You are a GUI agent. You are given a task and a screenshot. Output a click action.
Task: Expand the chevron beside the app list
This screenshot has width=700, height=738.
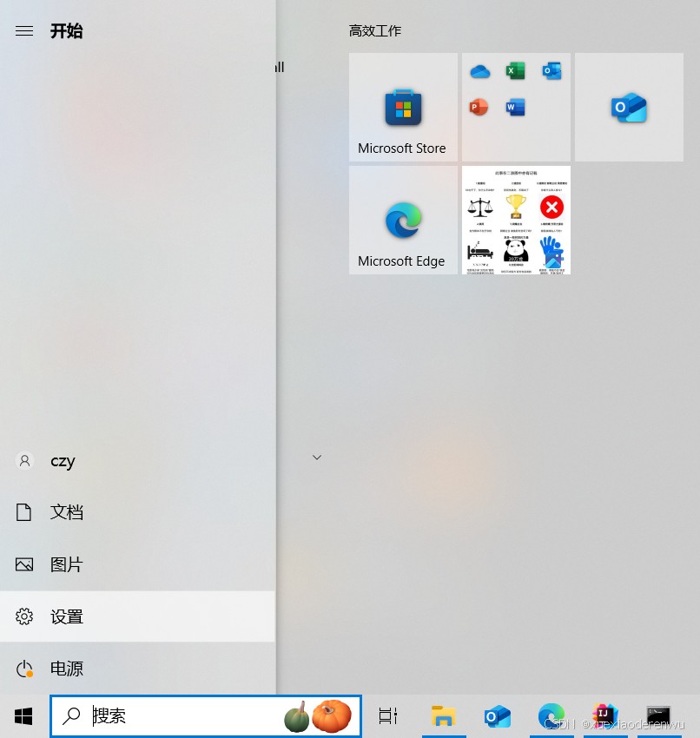pyautogui.click(x=317, y=457)
